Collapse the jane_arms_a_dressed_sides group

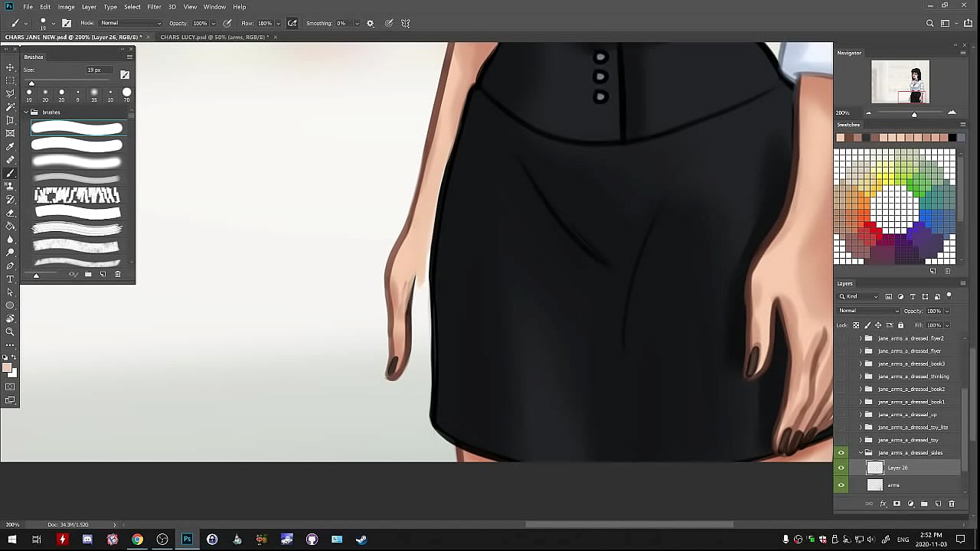tap(860, 453)
